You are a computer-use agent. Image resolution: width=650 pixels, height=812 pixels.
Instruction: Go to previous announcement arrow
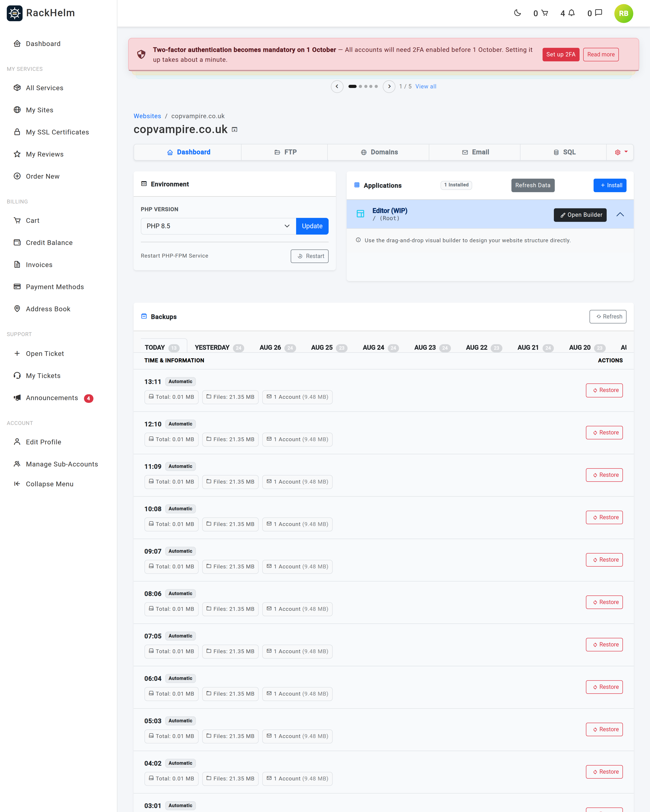point(337,86)
